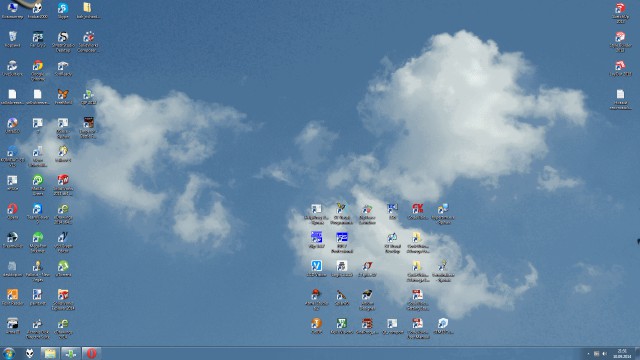Viewport: 640px width, 360px height.
Task: Launch the Foxit Reader shortcut
Action: (12, 297)
